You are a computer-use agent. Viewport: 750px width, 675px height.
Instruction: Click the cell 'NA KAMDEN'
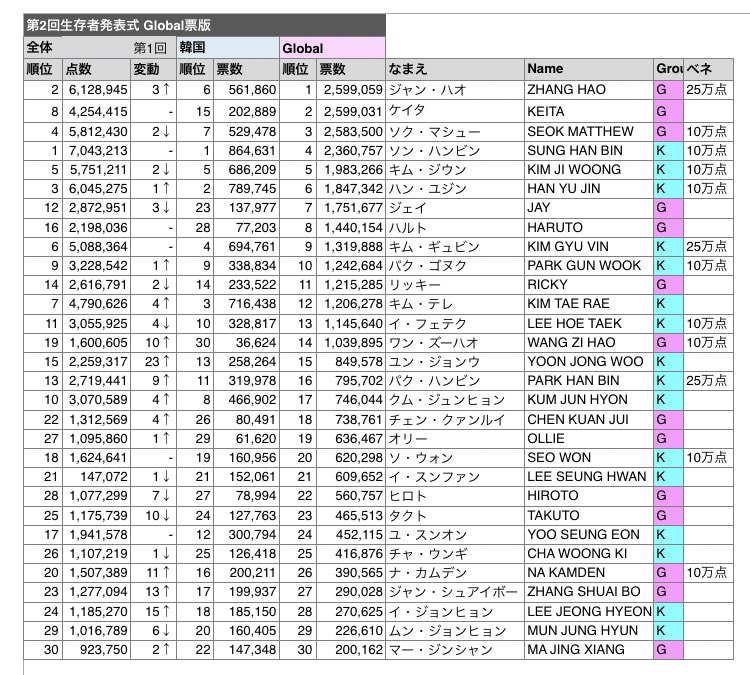[x=589, y=573]
